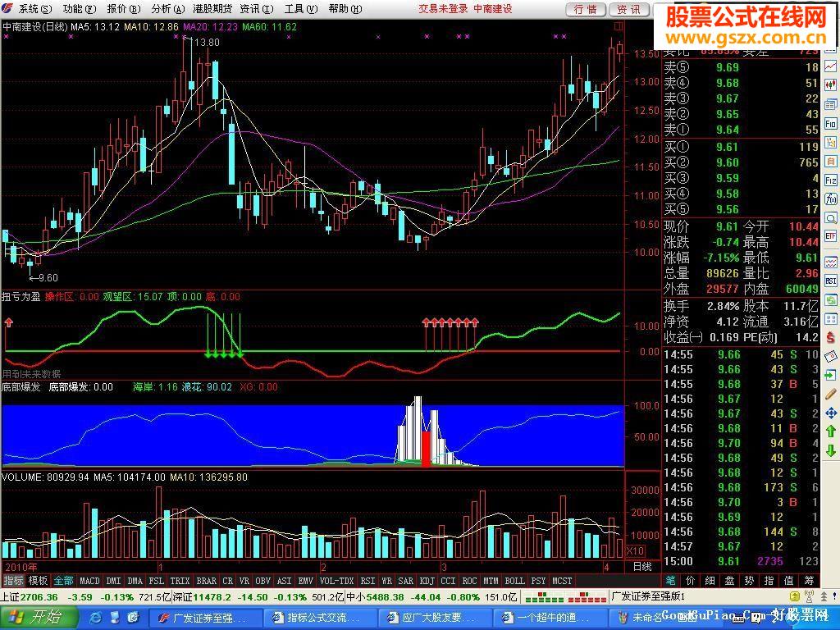This screenshot has width=840, height=630.
Task: Open 广发证券至强 taskbar window
Action: coord(204,618)
